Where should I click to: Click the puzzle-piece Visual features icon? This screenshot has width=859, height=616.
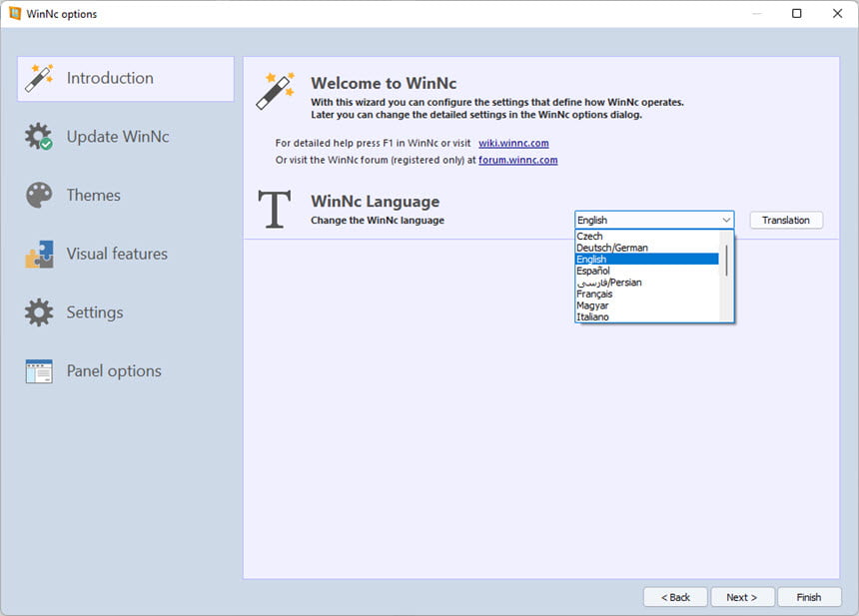pyautogui.click(x=39, y=254)
